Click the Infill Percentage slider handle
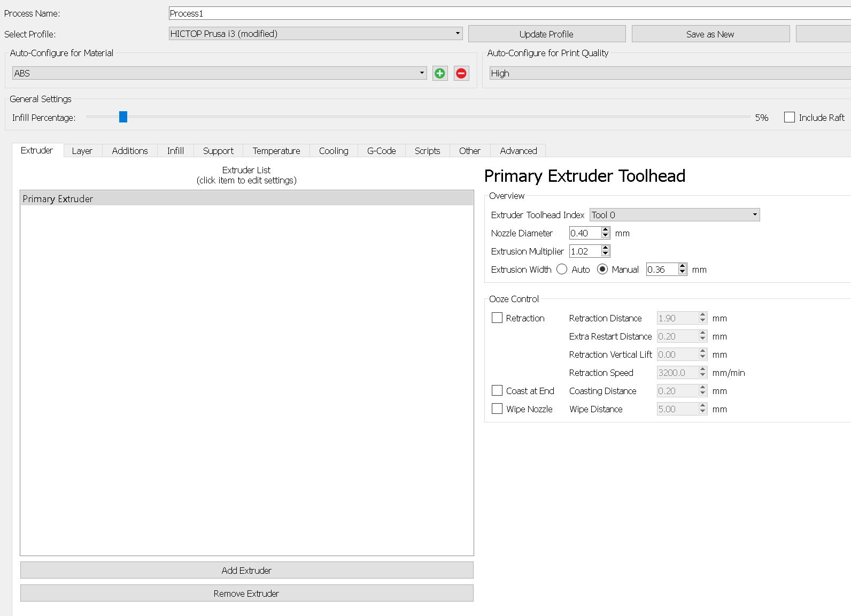 tap(123, 117)
